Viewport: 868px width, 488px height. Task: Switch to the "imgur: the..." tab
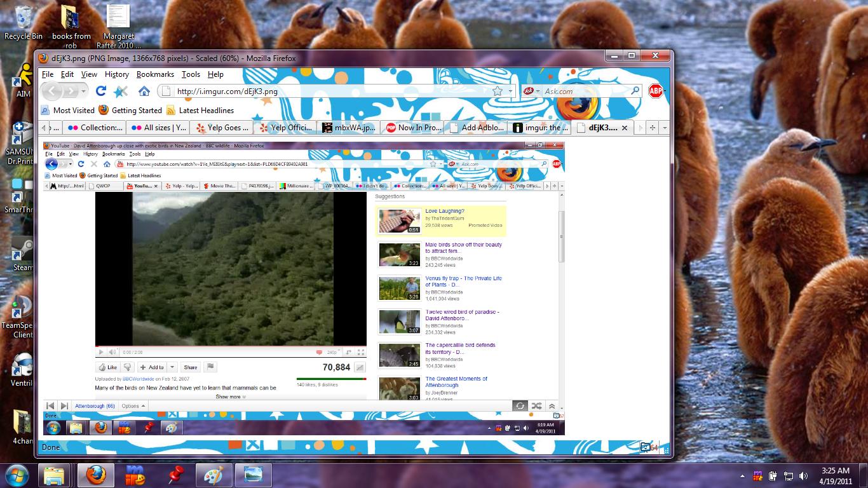tap(539, 128)
